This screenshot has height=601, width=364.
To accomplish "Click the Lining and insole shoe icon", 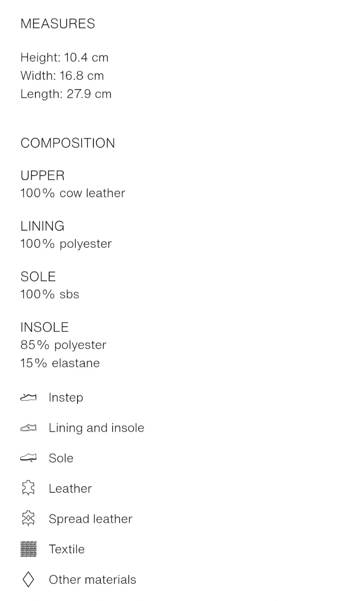I will [x=28, y=428].
